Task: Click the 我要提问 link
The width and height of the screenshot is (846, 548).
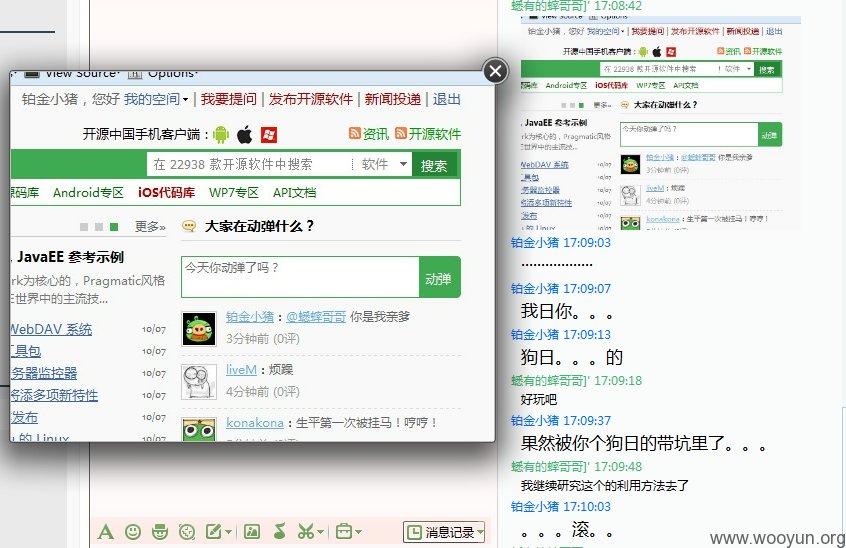Action: [229, 99]
